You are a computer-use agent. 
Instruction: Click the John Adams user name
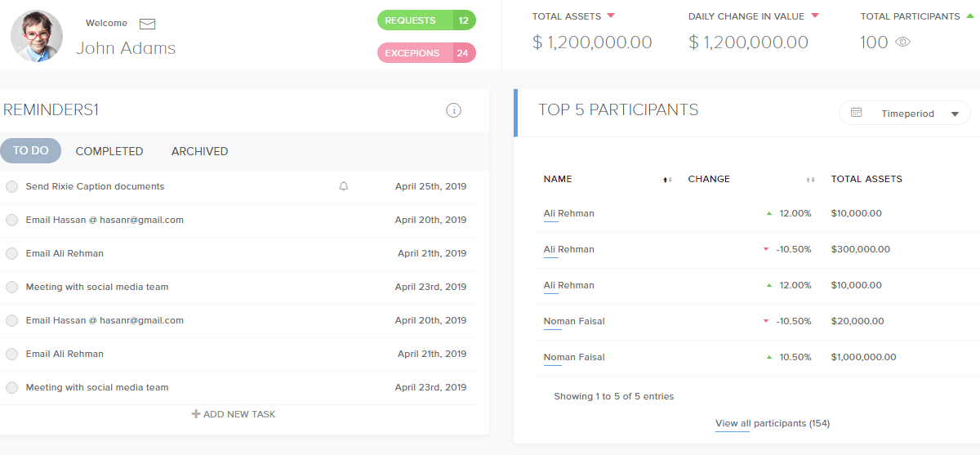pos(126,48)
